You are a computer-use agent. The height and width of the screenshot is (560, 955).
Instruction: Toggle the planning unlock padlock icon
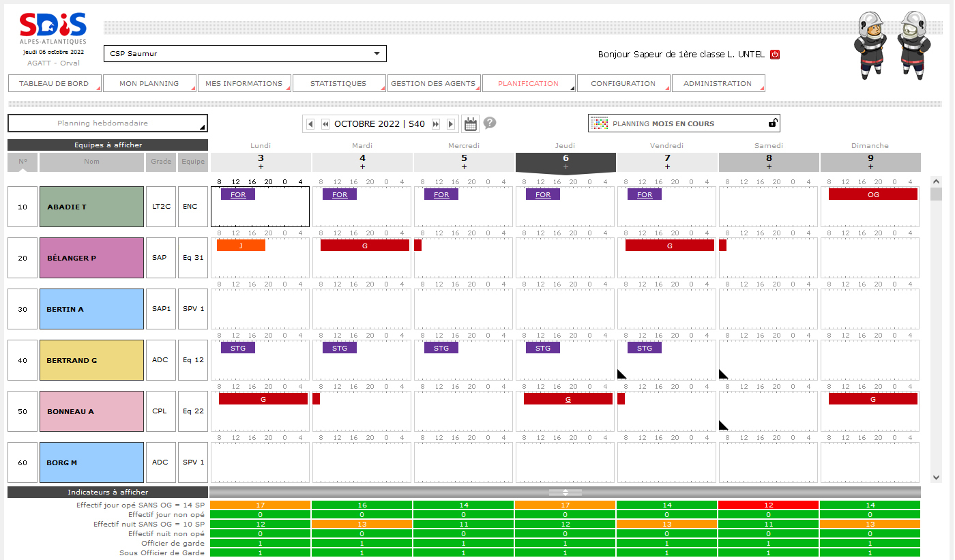[x=773, y=123]
